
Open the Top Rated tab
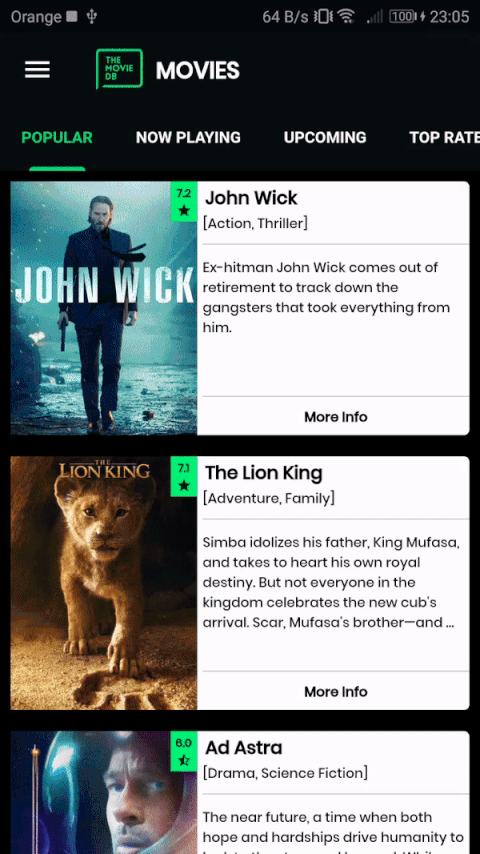[445, 137]
